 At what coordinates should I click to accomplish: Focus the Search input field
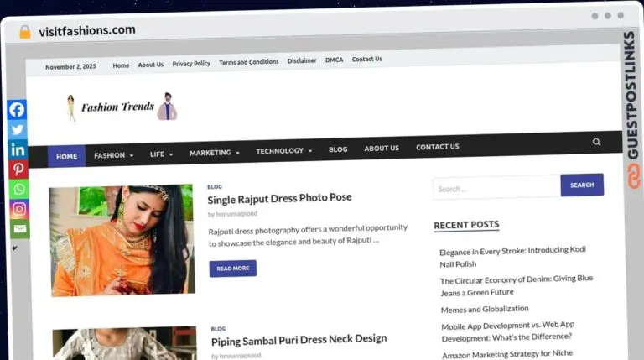point(496,187)
